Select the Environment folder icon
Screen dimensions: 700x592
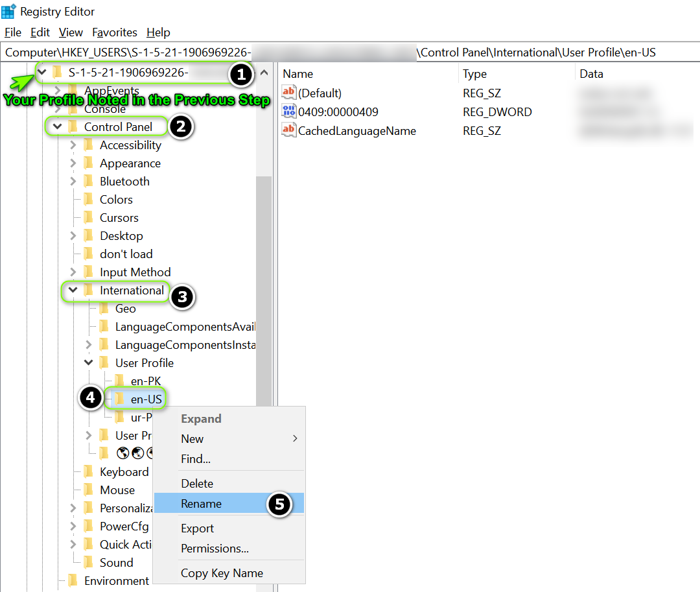73,580
